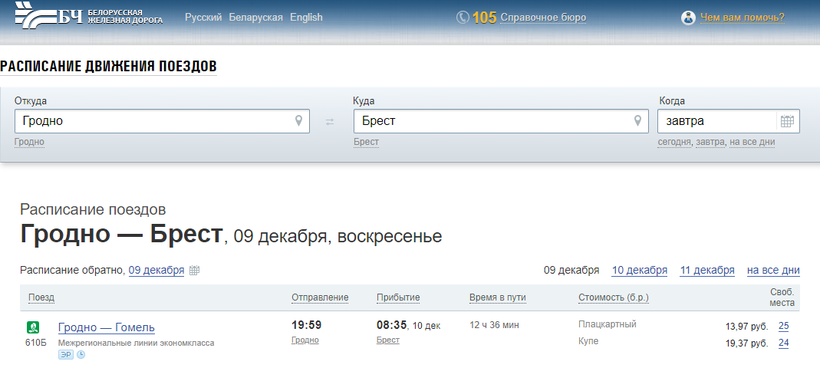820x368 pixels.
Task: Switch language to English
Action: pyautogui.click(x=306, y=17)
